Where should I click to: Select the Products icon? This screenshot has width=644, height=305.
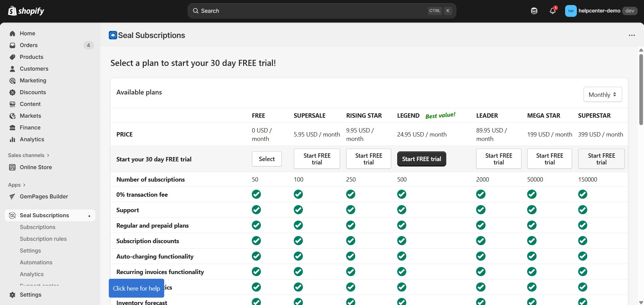click(12, 57)
